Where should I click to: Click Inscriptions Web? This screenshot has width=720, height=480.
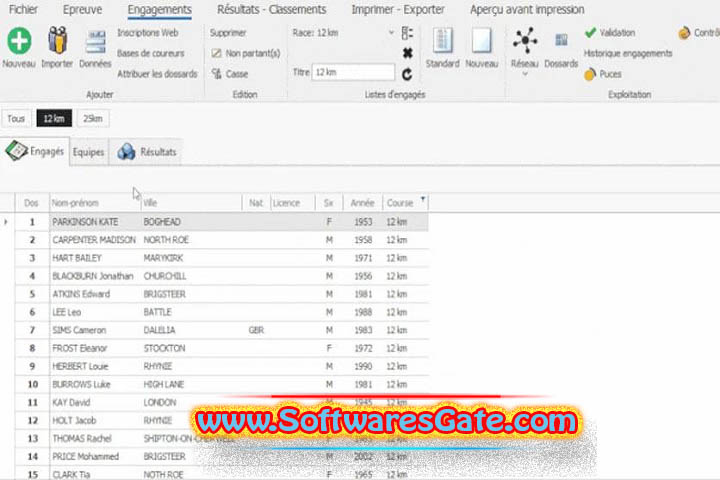point(148,33)
